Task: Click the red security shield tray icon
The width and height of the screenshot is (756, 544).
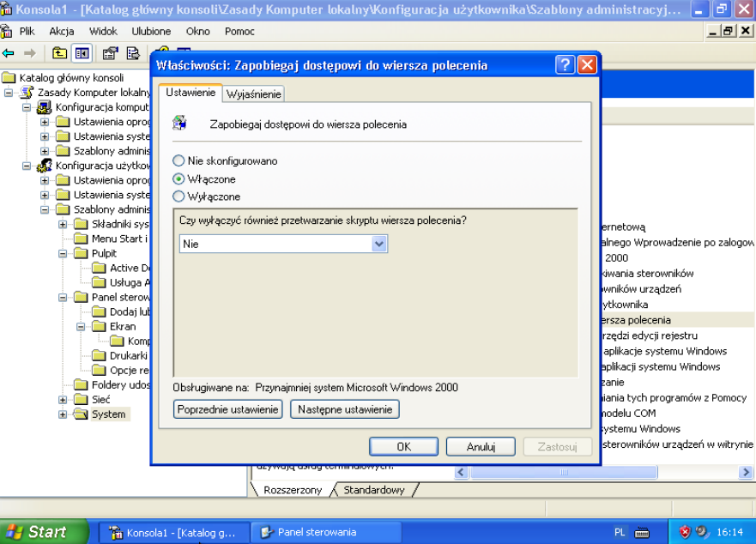Action: [685, 532]
